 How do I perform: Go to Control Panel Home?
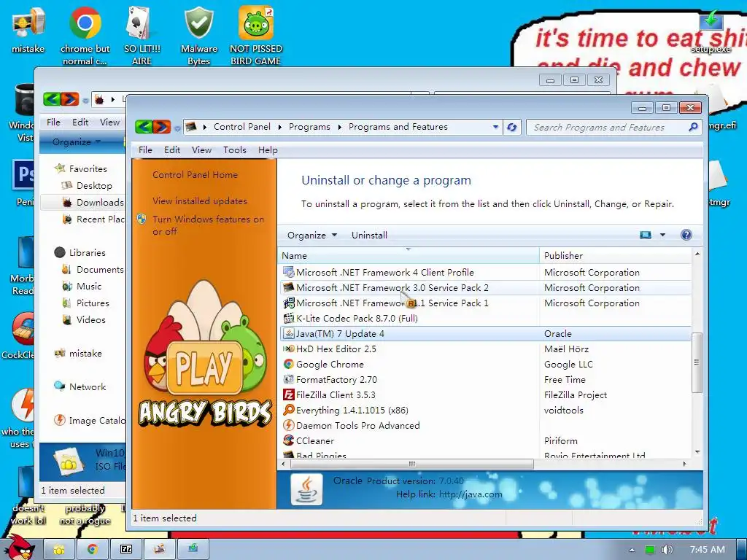pyautogui.click(x=195, y=175)
